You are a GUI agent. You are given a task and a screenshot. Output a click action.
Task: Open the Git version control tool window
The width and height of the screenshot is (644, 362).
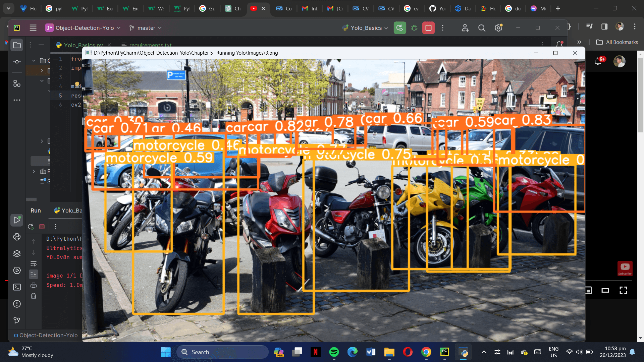point(17,321)
